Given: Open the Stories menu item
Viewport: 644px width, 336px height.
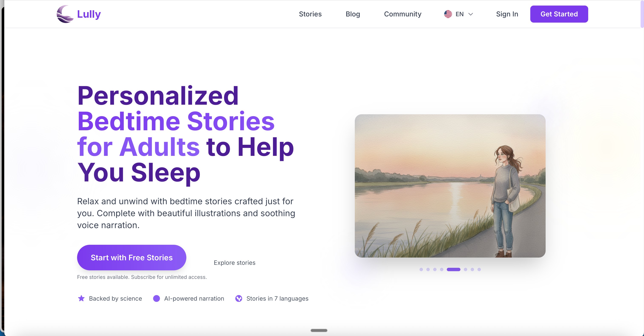Looking at the screenshot, I should (310, 14).
